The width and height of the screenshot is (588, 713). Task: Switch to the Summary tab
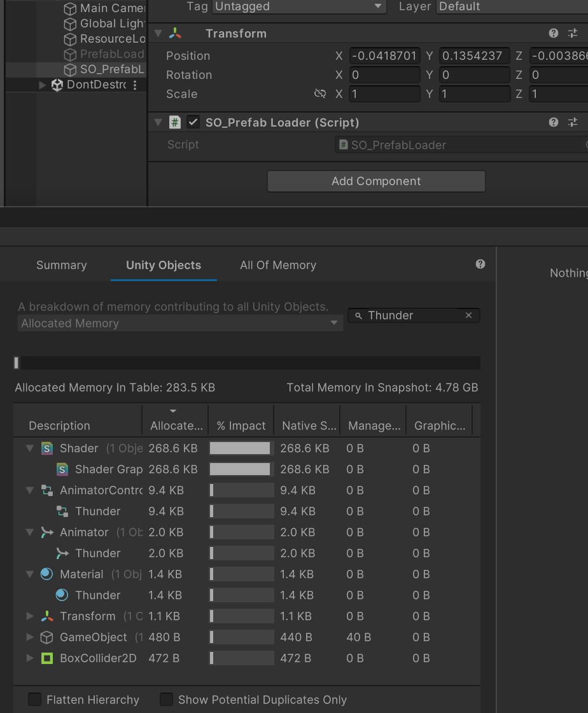tap(62, 265)
